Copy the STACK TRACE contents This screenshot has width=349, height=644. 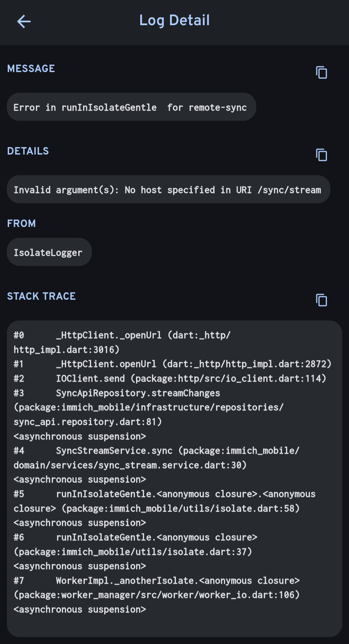tap(321, 300)
